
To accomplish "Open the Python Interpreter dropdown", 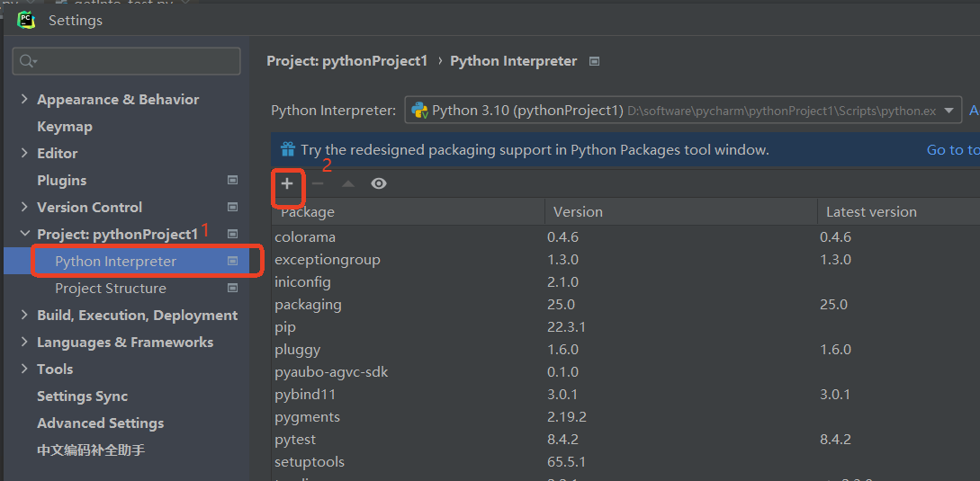I will click(x=949, y=111).
